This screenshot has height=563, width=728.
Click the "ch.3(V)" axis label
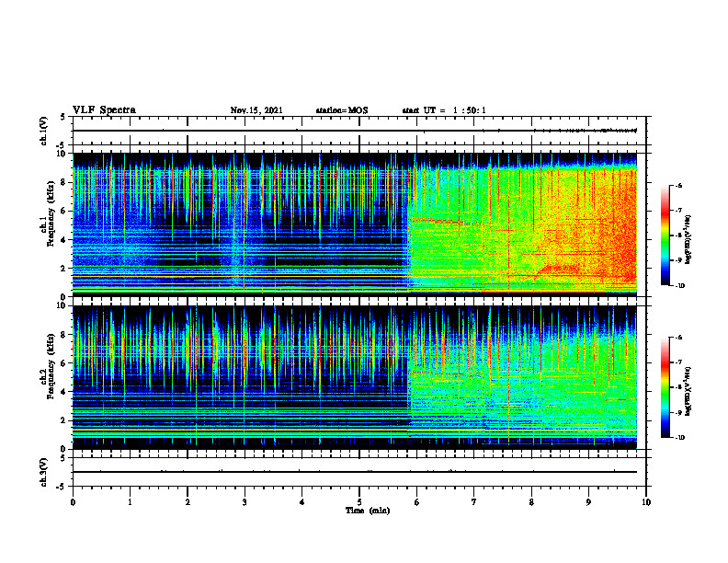click(43, 472)
